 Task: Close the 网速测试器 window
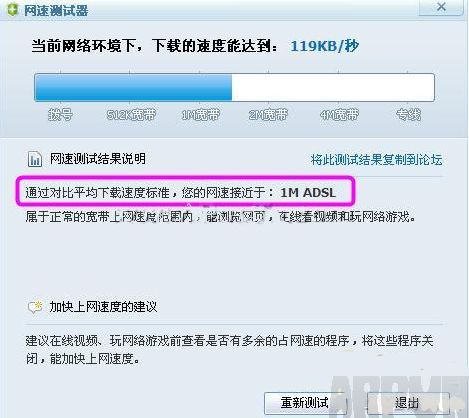pyautogui.click(x=441, y=7)
